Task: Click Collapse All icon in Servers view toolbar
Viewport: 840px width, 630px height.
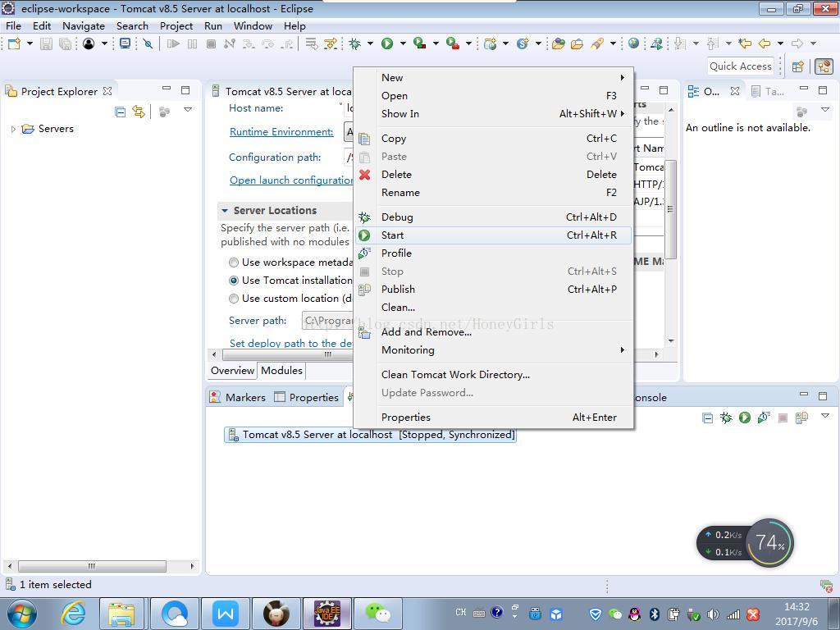Action: [708, 418]
